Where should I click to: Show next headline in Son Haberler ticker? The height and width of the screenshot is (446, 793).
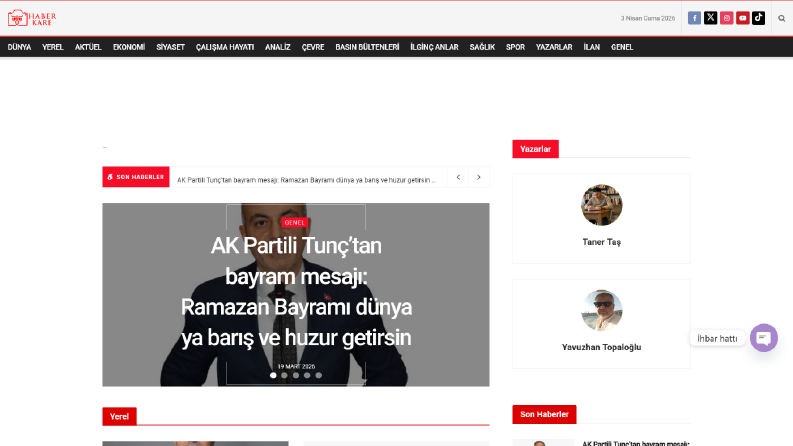(x=478, y=177)
